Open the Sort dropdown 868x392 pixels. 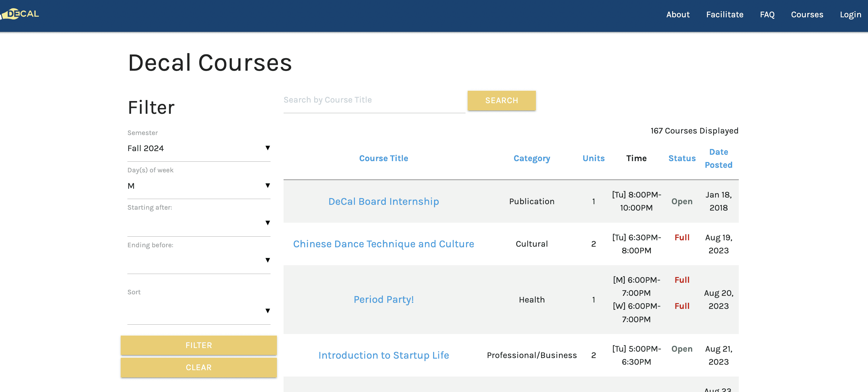point(198,311)
